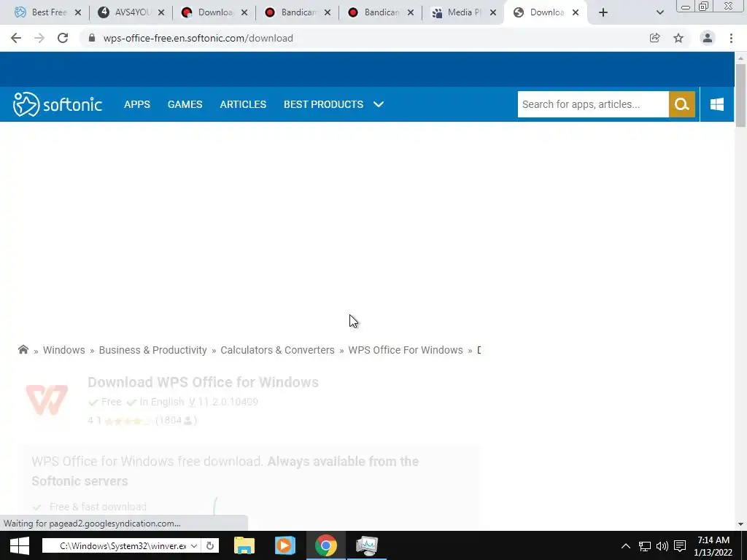747x560 pixels.
Task: Focus the Search for apps, articles field
Action: tap(593, 104)
